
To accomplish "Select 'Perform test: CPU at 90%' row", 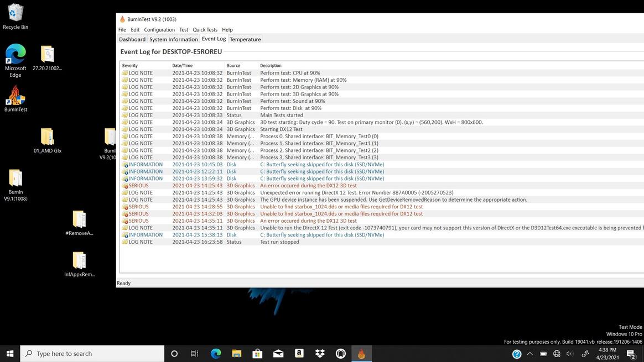I will coord(382,73).
